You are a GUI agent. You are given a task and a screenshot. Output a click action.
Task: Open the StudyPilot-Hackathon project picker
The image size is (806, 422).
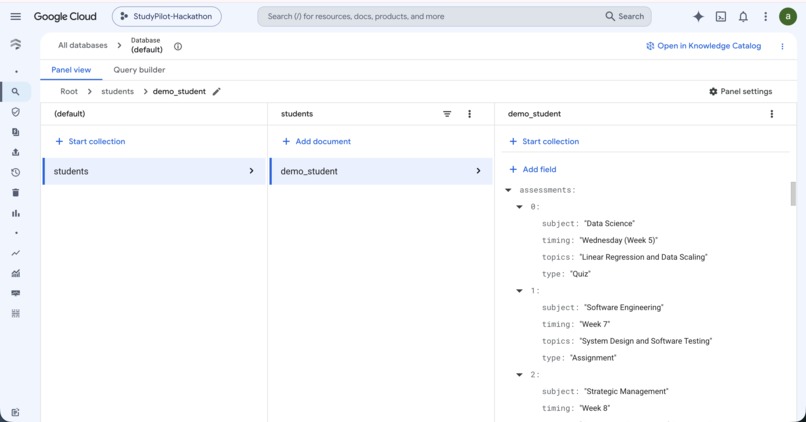pos(167,16)
